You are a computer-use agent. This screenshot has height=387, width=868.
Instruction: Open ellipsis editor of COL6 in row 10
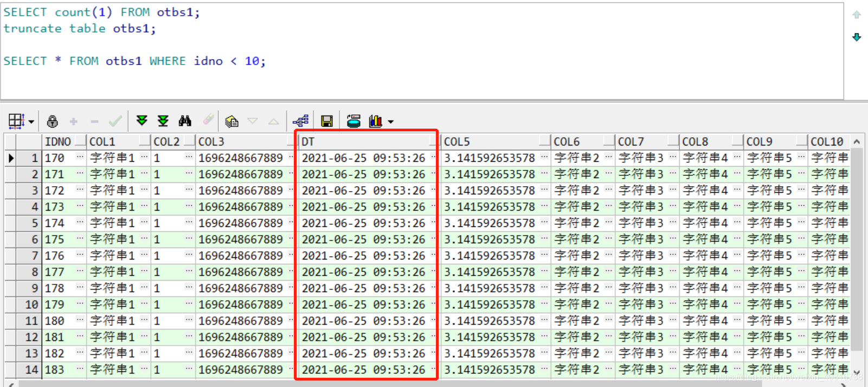click(x=608, y=304)
